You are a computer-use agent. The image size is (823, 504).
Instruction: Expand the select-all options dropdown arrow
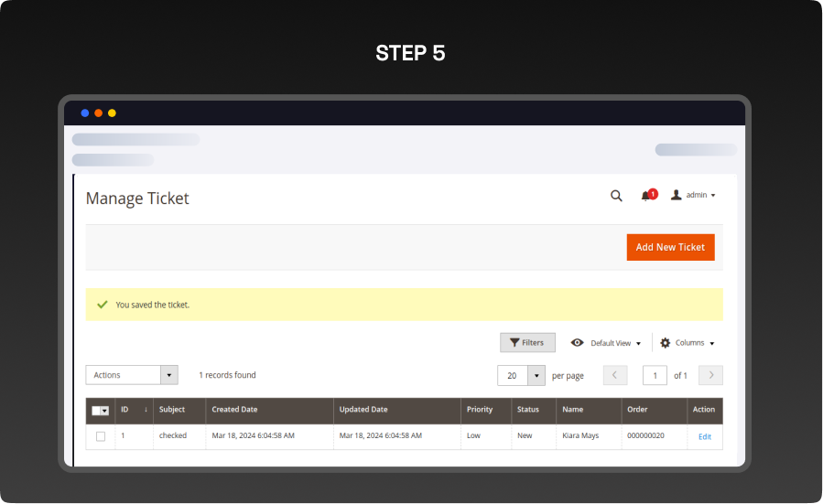[x=105, y=411]
